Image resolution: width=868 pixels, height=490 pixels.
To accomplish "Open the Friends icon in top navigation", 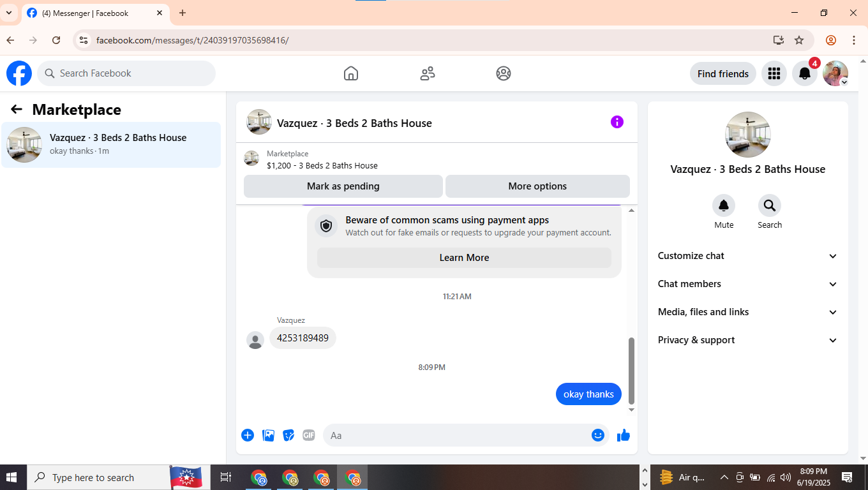I will pyautogui.click(x=428, y=73).
